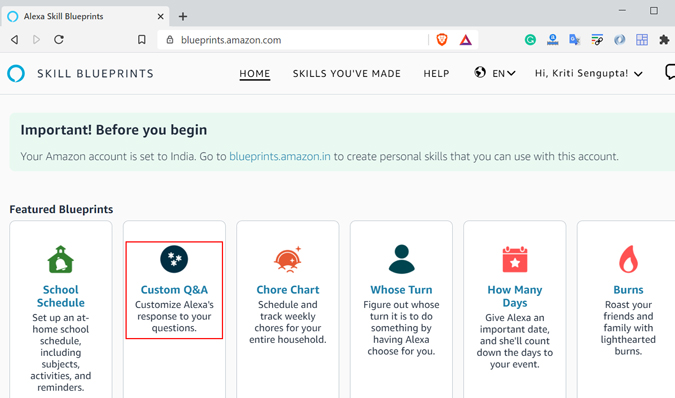Click the Featured Blueprints heading
The width and height of the screenshot is (675, 398).
[61, 209]
